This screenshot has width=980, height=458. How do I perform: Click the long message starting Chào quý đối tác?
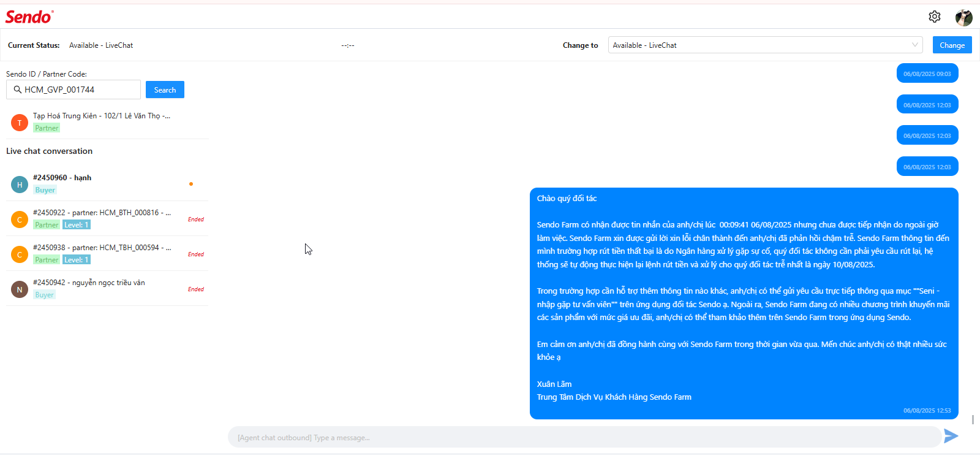(744, 303)
